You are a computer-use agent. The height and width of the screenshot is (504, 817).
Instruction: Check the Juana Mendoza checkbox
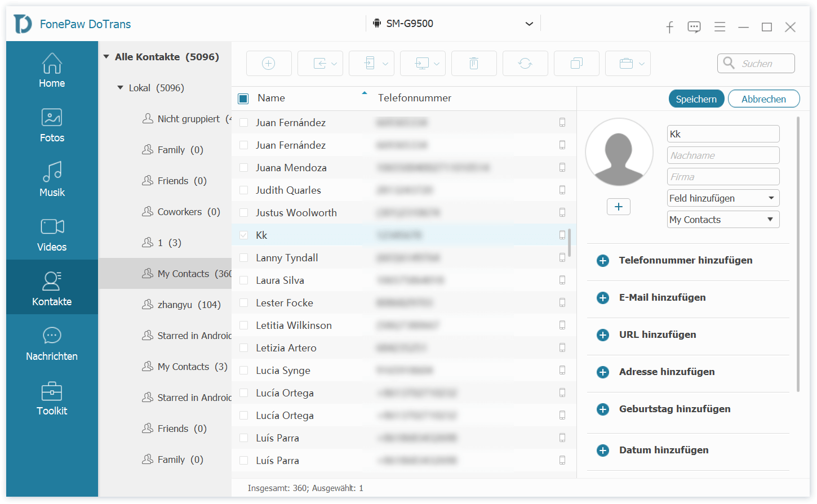pos(244,167)
